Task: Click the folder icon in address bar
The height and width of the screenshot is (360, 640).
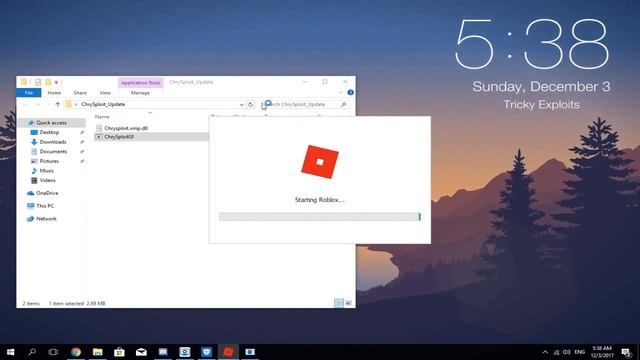Action: tap(69, 104)
